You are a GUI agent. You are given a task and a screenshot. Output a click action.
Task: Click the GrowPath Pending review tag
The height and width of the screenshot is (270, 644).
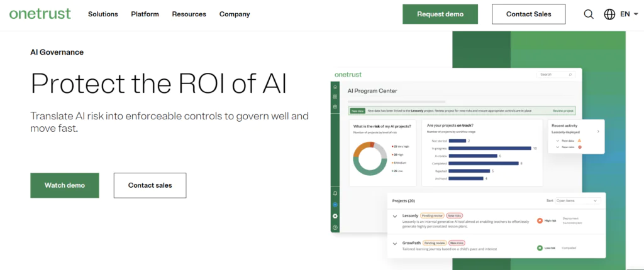pyautogui.click(x=435, y=243)
